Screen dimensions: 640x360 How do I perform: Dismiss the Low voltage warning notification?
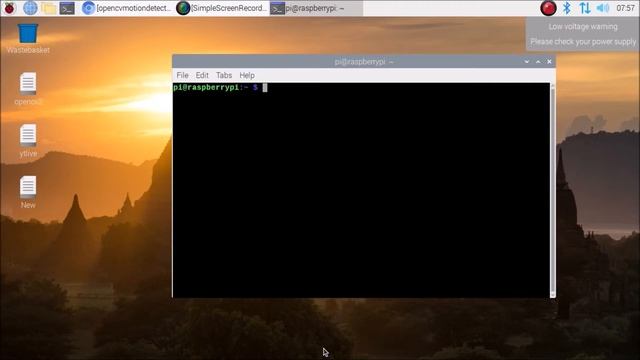tap(583, 34)
